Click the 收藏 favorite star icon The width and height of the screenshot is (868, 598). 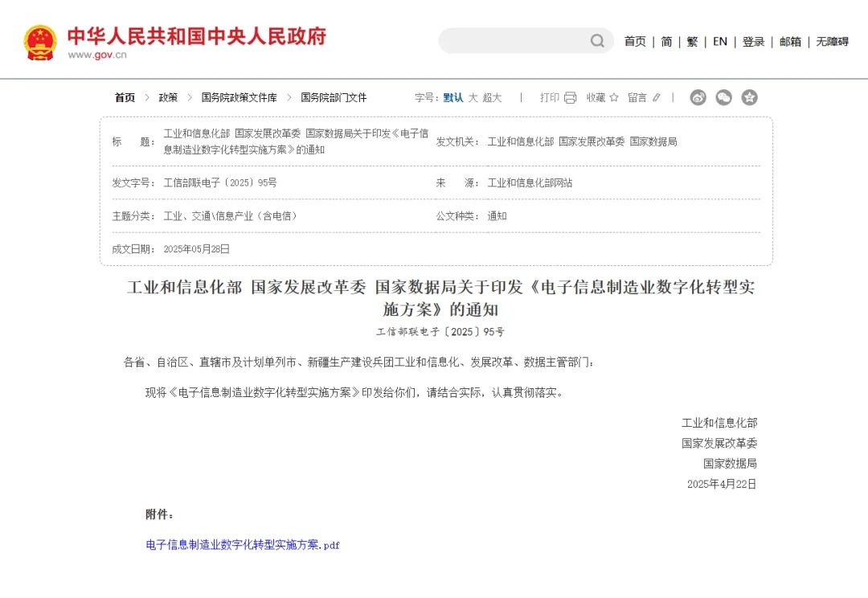click(x=613, y=97)
